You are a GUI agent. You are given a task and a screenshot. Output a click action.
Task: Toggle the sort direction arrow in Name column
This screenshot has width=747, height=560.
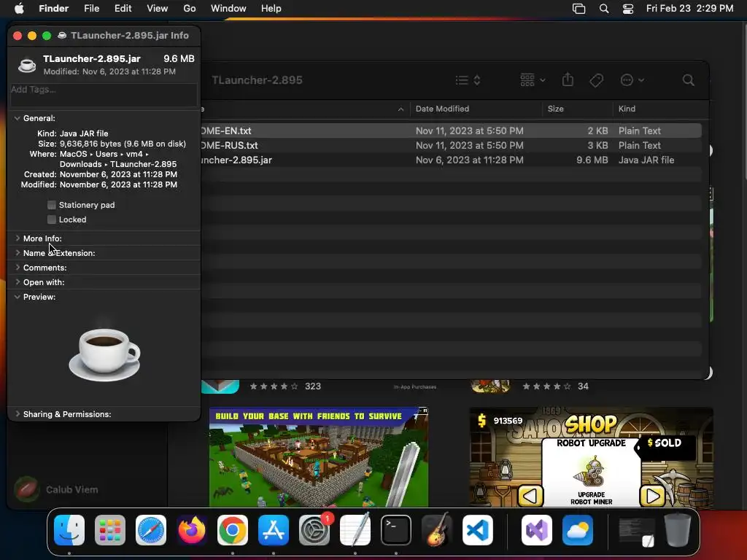point(400,109)
